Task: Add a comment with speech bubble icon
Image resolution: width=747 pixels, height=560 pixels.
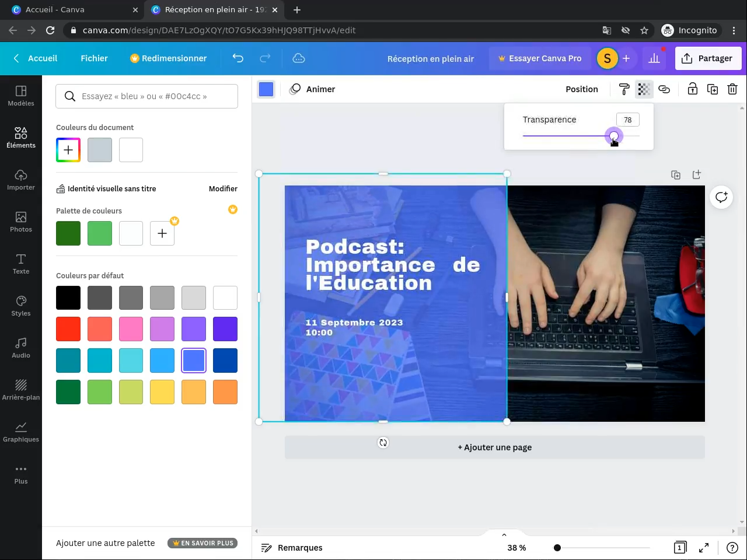Action: [x=721, y=197]
